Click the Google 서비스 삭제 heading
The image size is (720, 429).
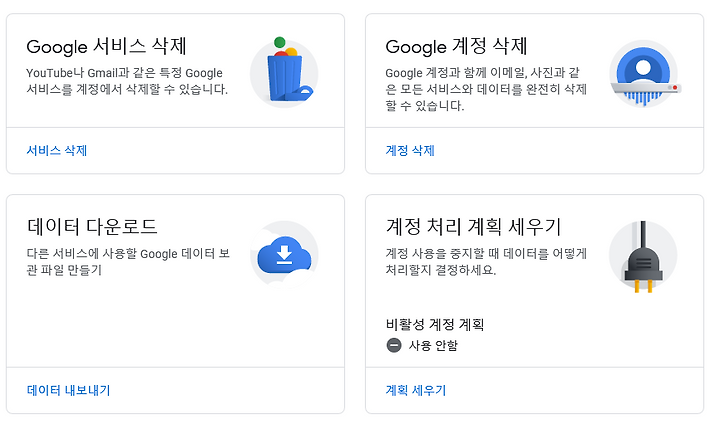point(107,46)
